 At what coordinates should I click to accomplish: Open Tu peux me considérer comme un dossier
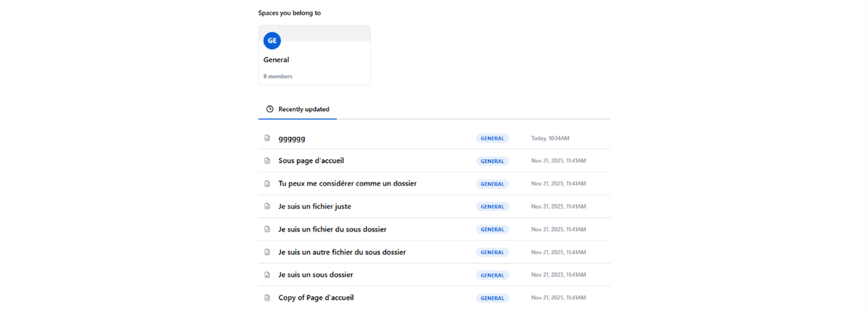(347, 184)
